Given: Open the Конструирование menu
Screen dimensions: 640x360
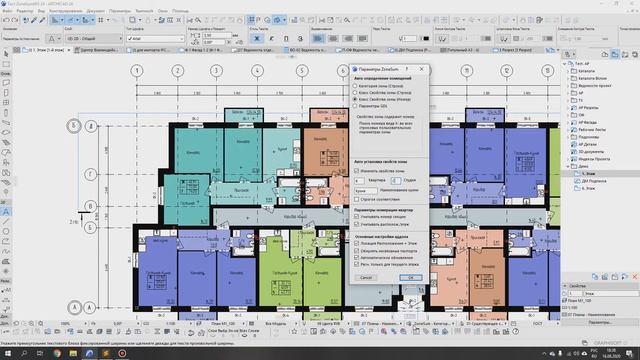Looking at the screenshot, I should pos(65,11).
